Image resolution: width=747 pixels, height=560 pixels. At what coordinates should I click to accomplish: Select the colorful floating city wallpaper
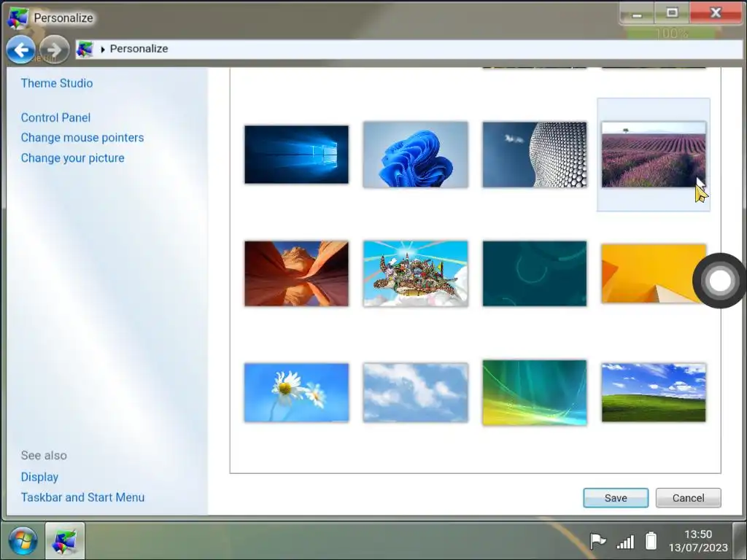pyautogui.click(x=415, y=273)
